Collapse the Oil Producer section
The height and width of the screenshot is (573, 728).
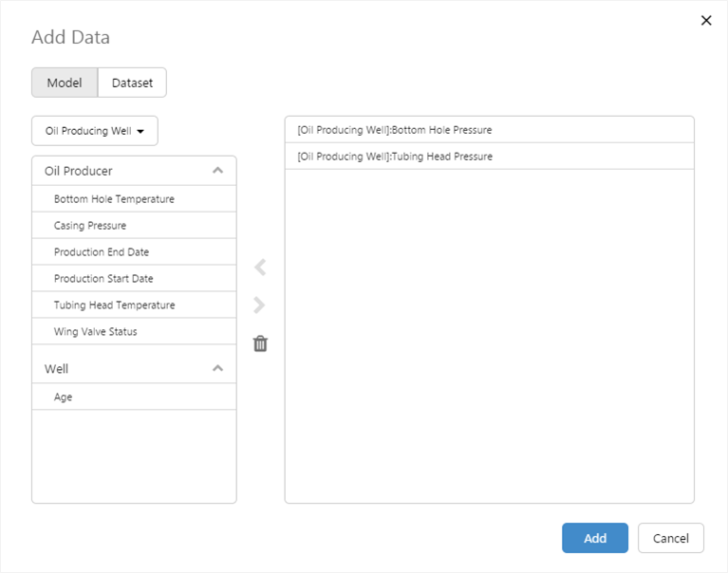pyautogui.click(x=217, y=171)
